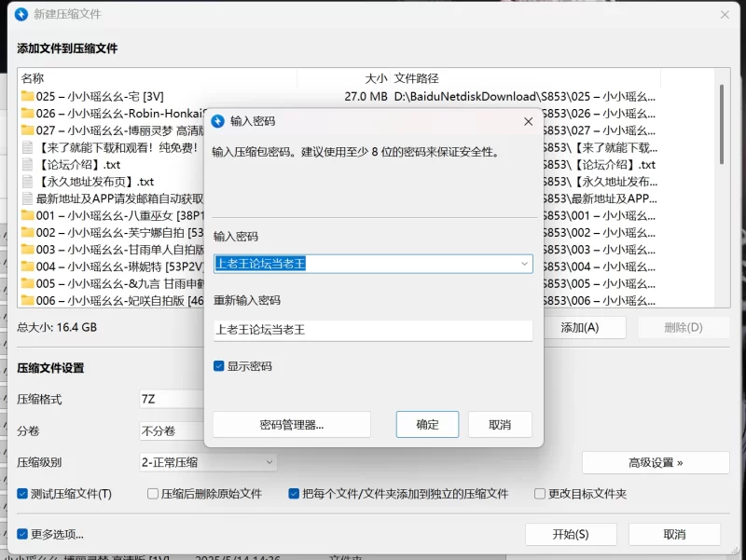Click Bandizip icon in 输入密码 dialog title bar

[x=218, y=121]
